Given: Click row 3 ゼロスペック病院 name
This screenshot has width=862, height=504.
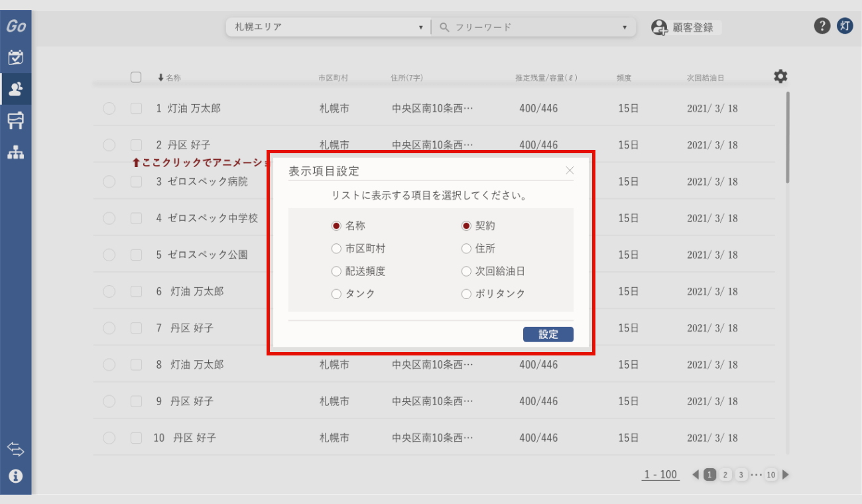Looking at the screenshot, I should (x=208, y=182).
